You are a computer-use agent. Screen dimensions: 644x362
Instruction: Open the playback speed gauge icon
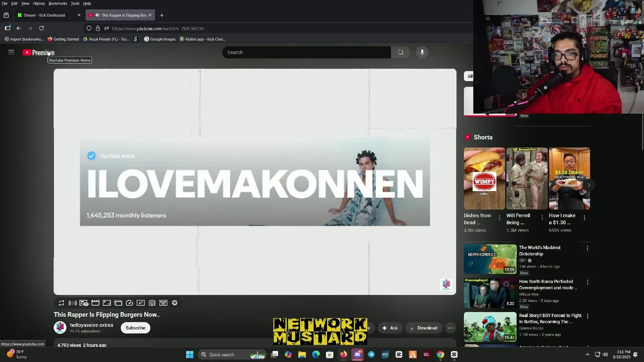129,303
